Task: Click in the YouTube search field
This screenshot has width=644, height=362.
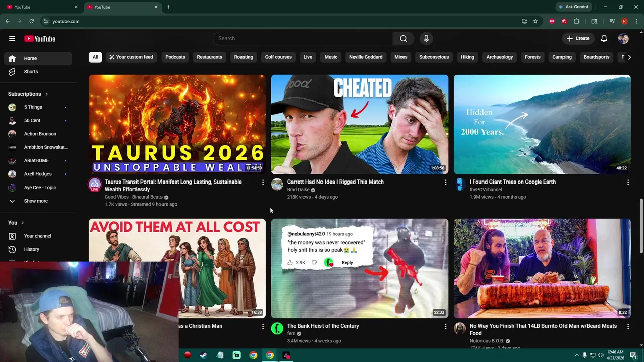Action: (303, 39)
